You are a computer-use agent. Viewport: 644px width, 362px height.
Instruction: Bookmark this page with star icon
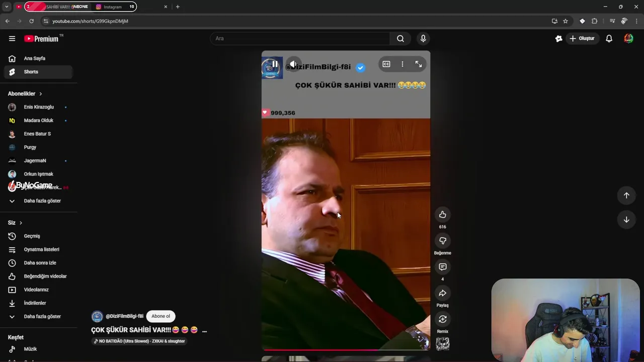pos(566,21)
